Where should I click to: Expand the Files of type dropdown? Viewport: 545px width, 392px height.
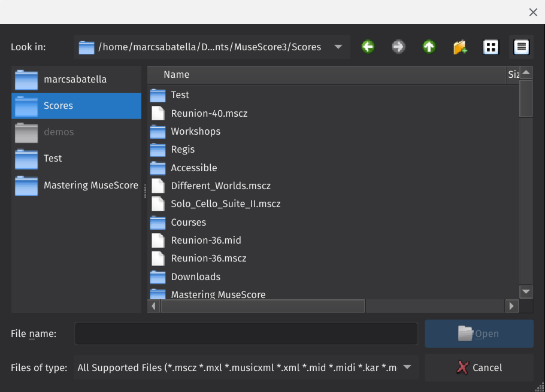tap(407, 367)
